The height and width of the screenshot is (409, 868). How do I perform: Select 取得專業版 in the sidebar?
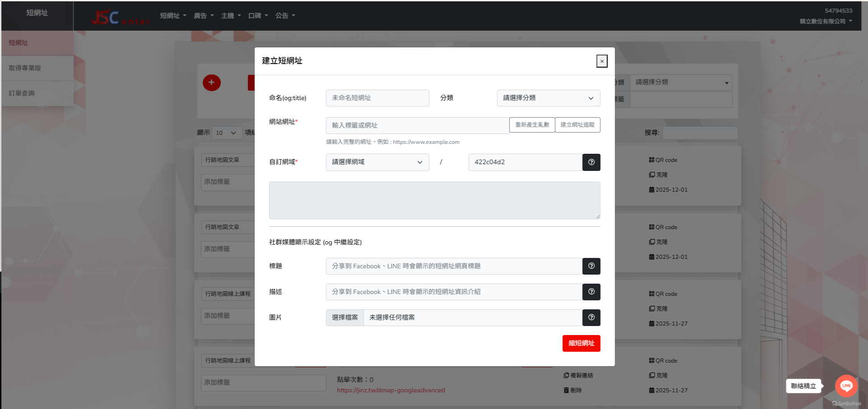[x=25, y=68]
